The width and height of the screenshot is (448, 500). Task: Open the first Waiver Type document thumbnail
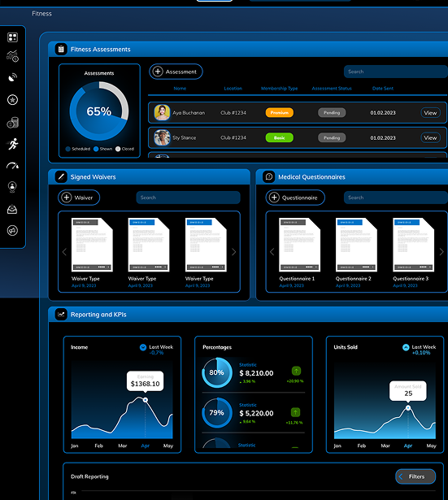pyautogui.click(x=92, y=245)
